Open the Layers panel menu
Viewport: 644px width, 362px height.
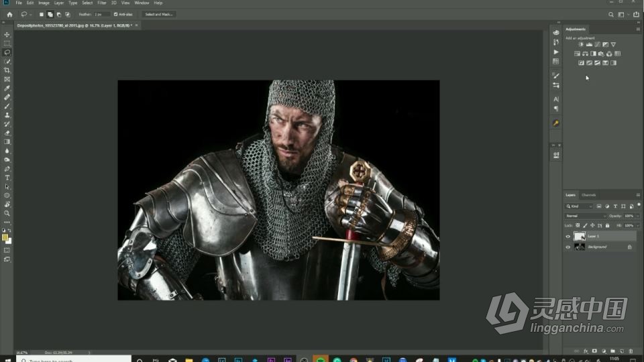tap(638, 195)
